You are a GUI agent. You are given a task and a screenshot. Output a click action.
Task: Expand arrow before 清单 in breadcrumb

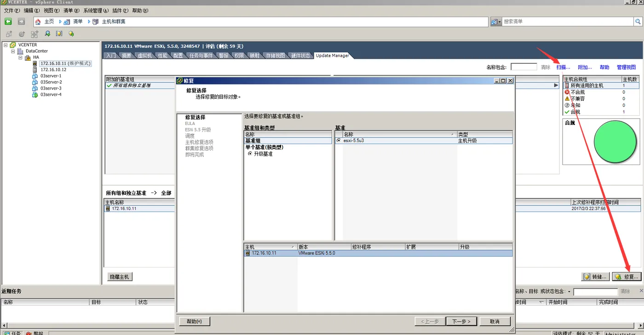[x=60, y=22]
